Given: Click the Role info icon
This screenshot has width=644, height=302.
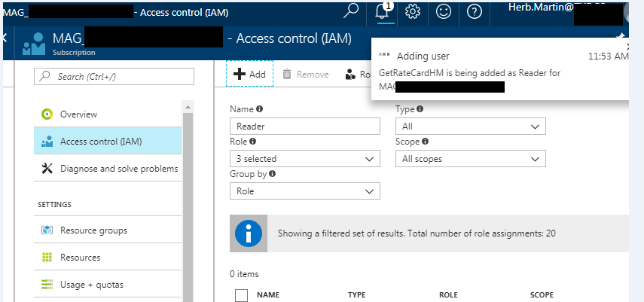Looking at the screenshot, I should pos(252,142).
